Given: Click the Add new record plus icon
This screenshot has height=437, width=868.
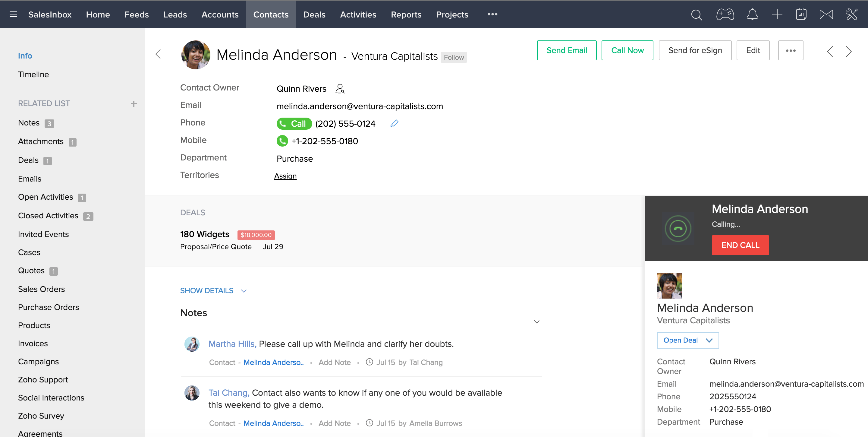Looking at the screenshot, I should tap(778, 14).
